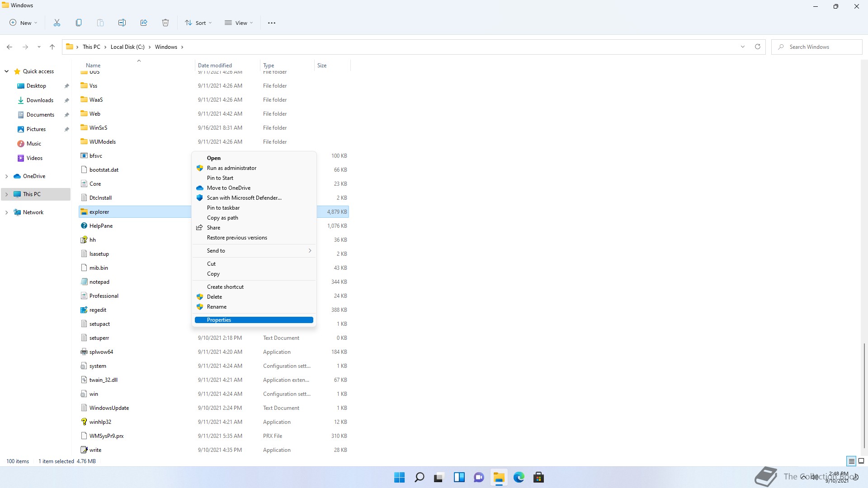The height and width of the screenshot is (488, 868).
Task: Open the Windows Start button
Action: pyautogui.click(x=399, y=477)
